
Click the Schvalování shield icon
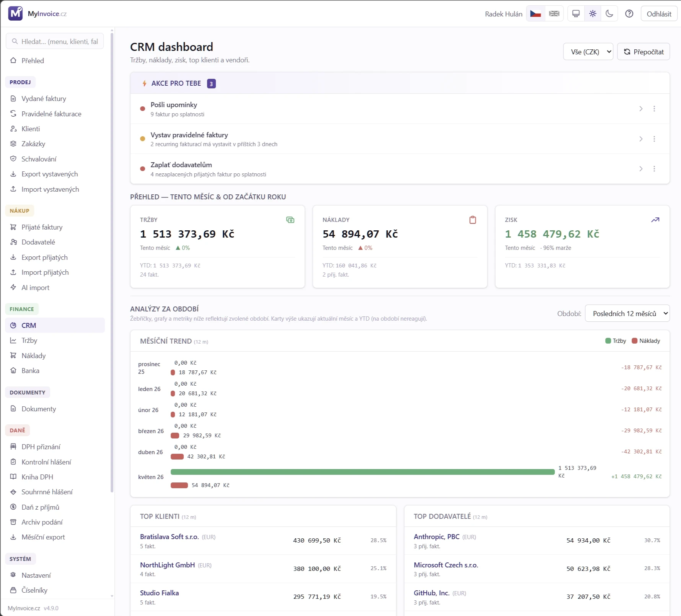[x=13, y=159]
